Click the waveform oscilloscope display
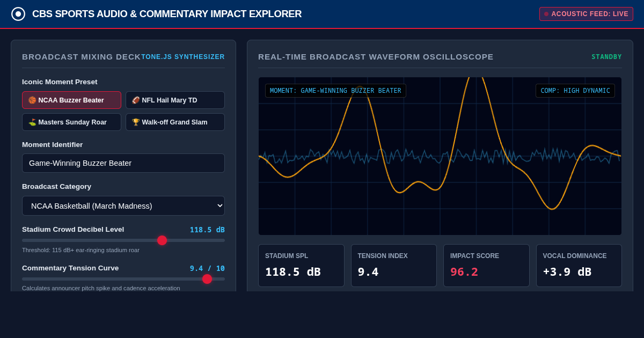This screenshot has width=644, height=338. (440, 156)
